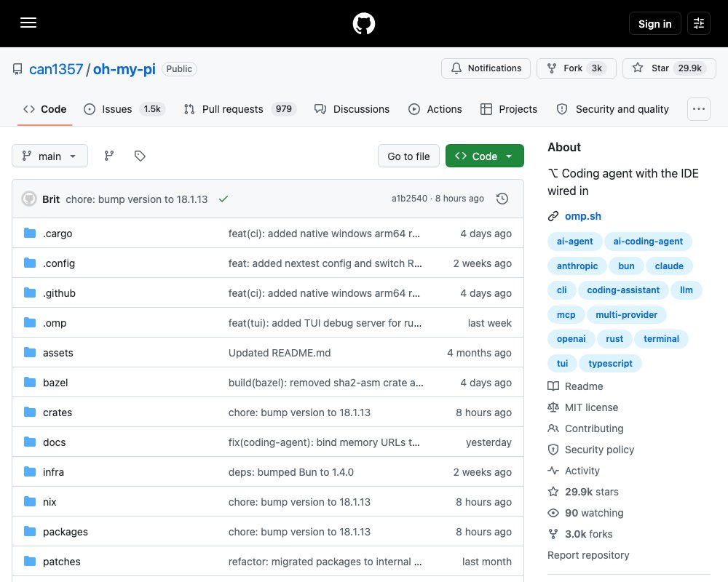
Task: Expand the green Code dropdown
Action: 485,156
